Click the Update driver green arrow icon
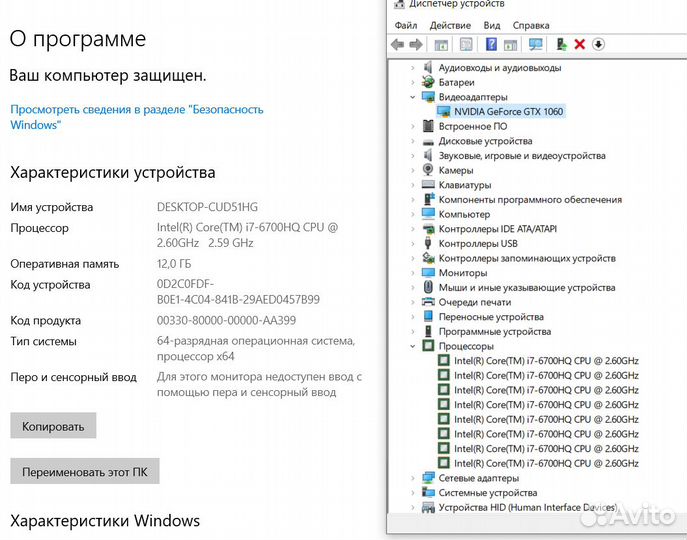The height and width of the screenshot is (540, 687). coord(561,44)
